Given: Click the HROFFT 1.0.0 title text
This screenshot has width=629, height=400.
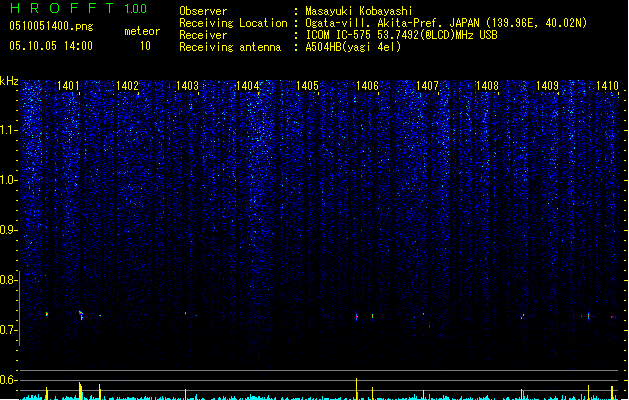Looking at the screenshot, I should point(78,8).
